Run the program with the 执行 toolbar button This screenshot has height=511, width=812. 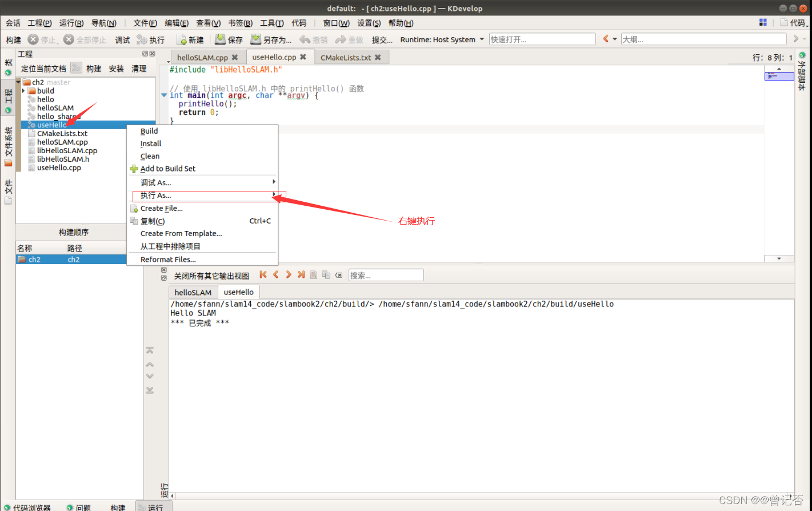click(151, 39)
